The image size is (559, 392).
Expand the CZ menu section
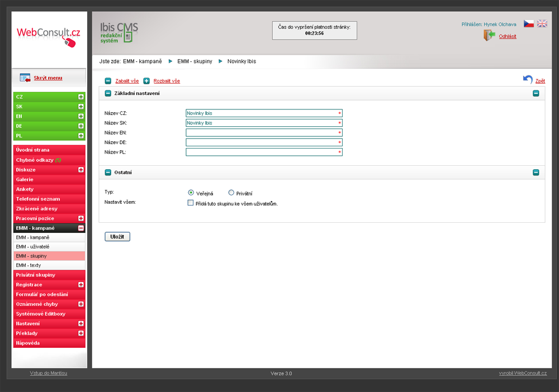coord(81,97)
